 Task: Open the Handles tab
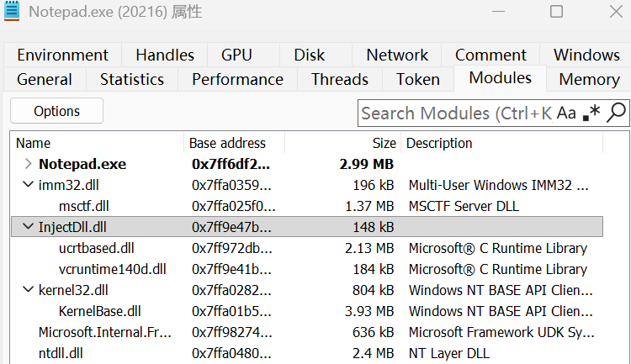(165, 55)
